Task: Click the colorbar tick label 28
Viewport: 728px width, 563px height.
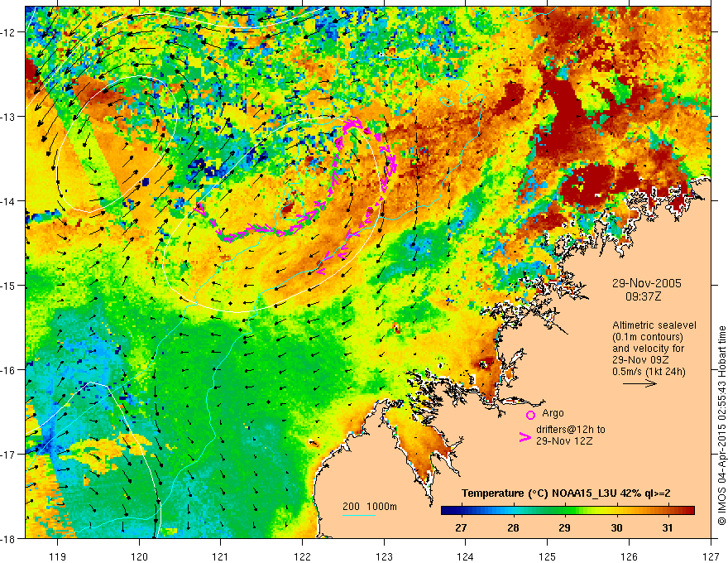Action: [513, 527]
